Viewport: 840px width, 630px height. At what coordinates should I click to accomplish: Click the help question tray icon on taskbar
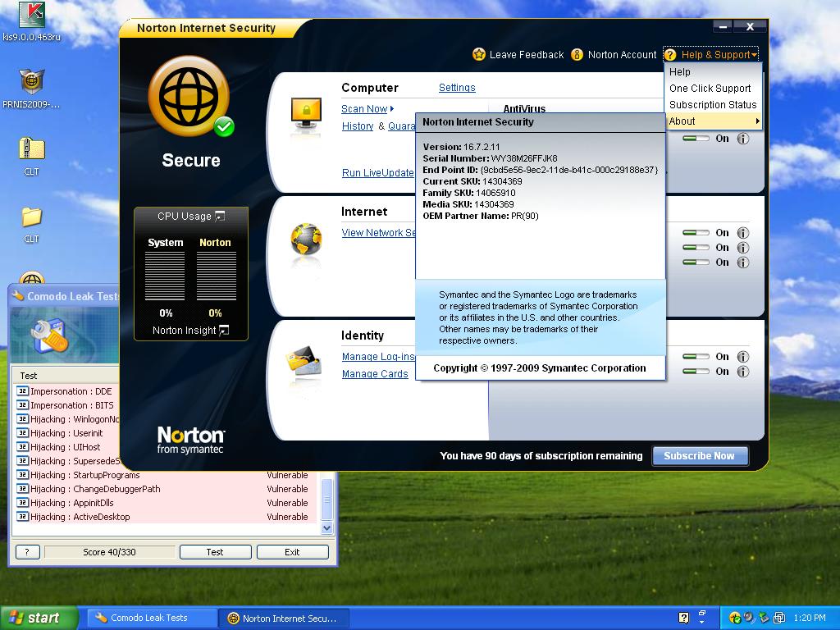point(683,618)
